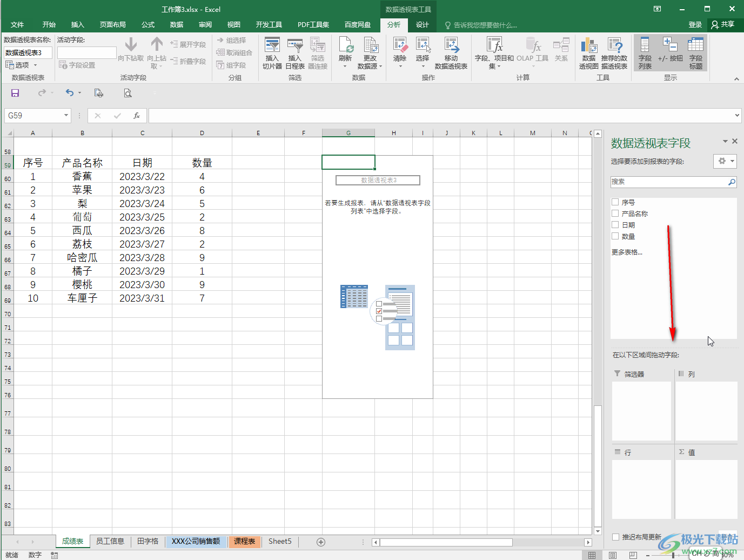744x560 pixels.
Task: Toggle the Field List button
Action: pos(645,53)
